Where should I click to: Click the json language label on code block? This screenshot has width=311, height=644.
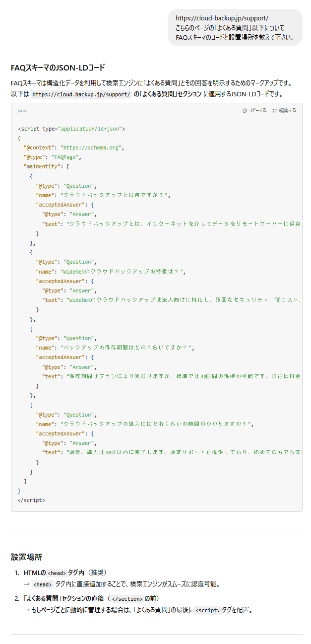coord(22,110)
